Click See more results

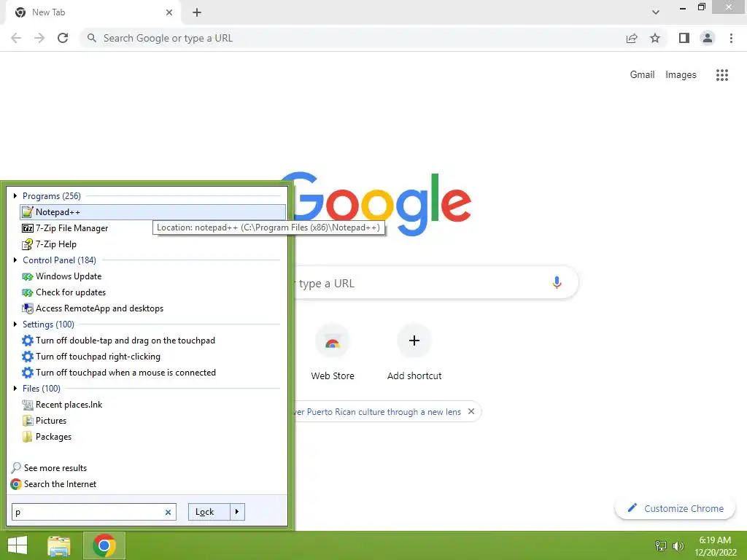[55, 468]
